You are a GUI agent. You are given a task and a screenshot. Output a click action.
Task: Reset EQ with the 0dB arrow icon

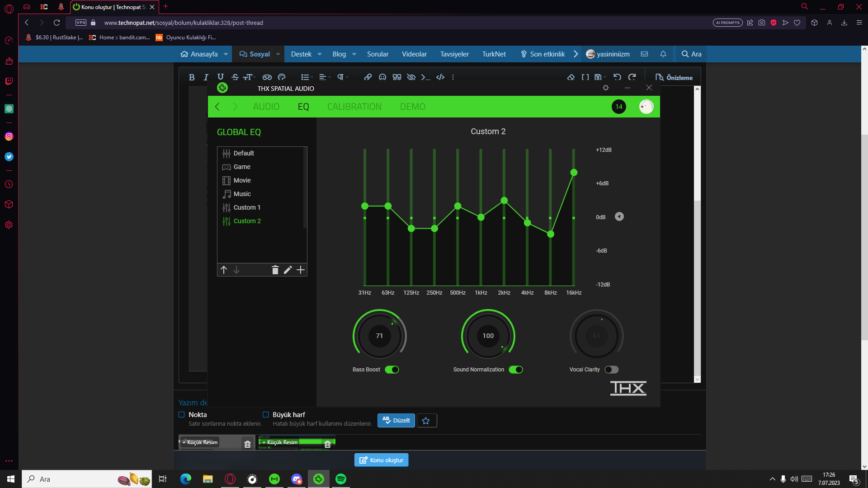619,217
